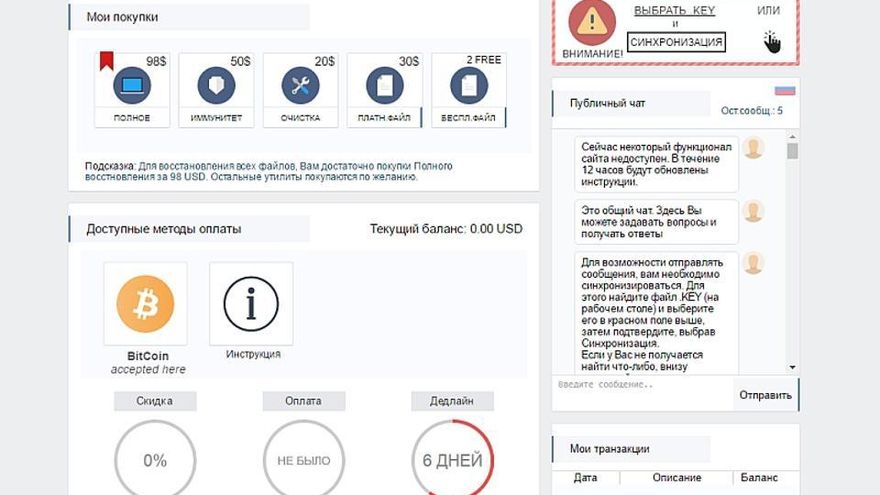The image size is (880, 495).
Task: Select the ПОЛНОЕ full recovery laptop icon
Action: pos(132,86)
